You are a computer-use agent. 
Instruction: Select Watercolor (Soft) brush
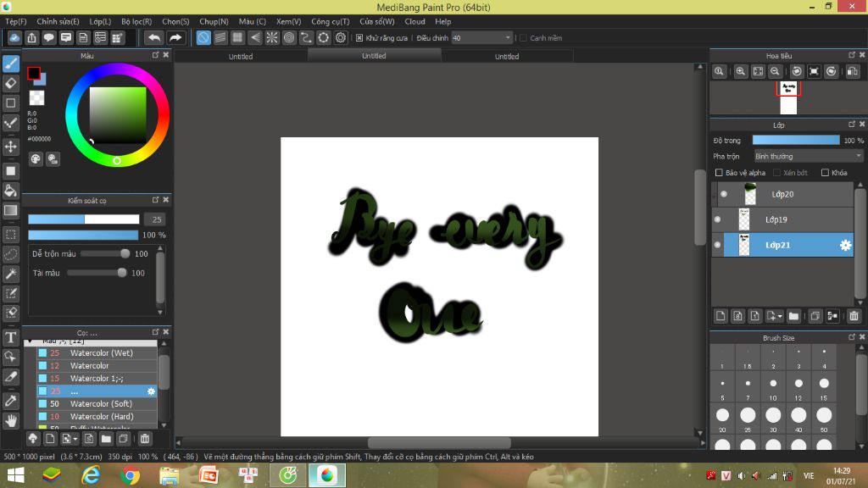tap(97, 404)
